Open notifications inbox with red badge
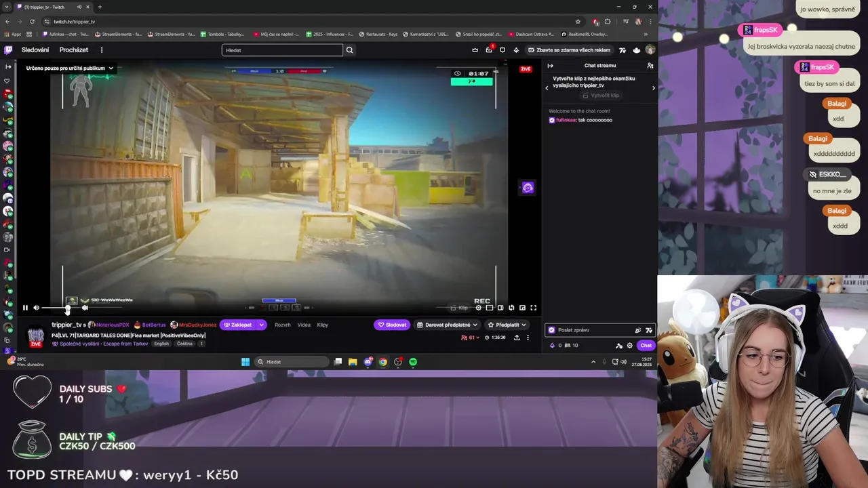This screenshot has width=868, height=488. tap(489, 49)
